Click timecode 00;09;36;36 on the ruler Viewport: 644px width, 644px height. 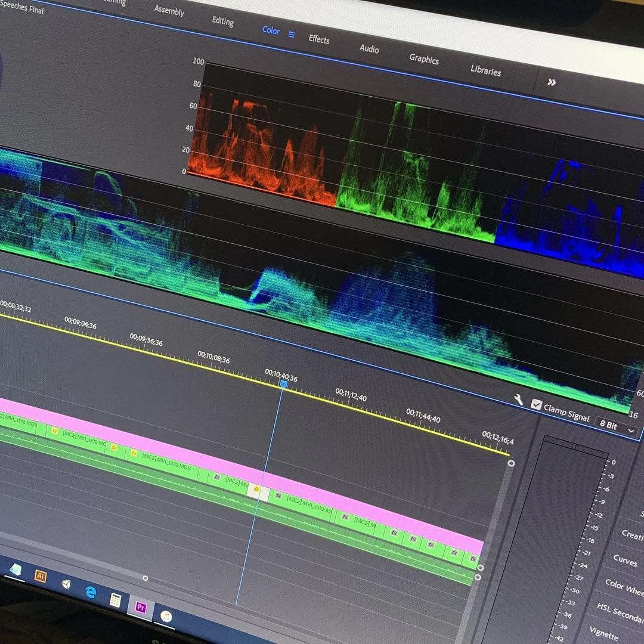click(x=146, y=339)
